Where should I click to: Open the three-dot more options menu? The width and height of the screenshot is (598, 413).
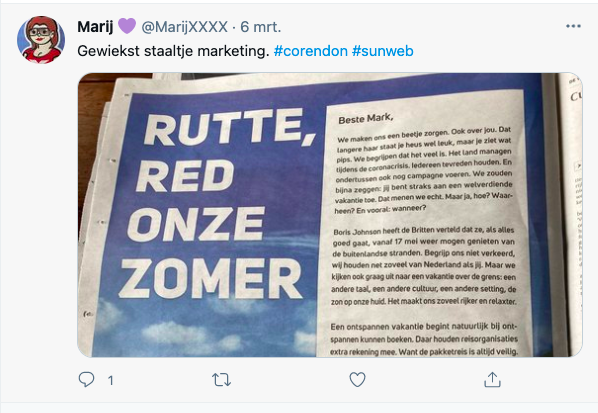[x=573, y=26]
